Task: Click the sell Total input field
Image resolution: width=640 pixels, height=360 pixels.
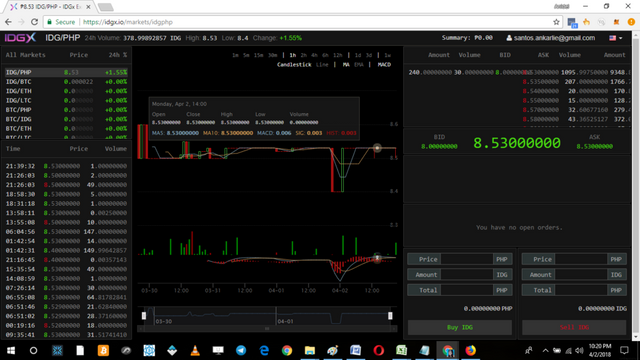Action: click(581, 290)
